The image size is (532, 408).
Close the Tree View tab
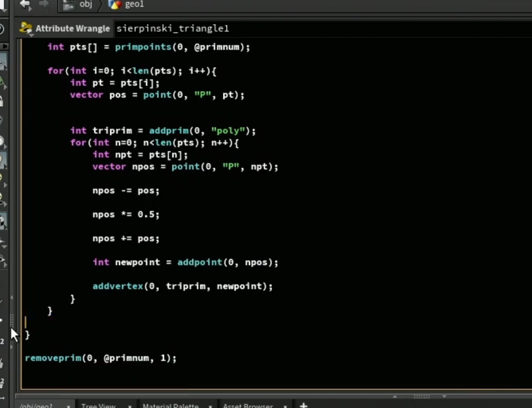point(130,406)
